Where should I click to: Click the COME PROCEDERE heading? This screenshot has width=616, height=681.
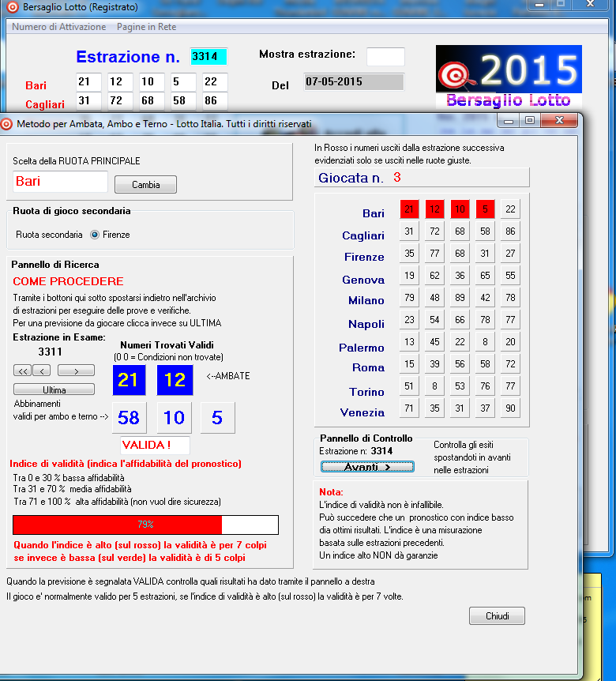pos(68,281)
